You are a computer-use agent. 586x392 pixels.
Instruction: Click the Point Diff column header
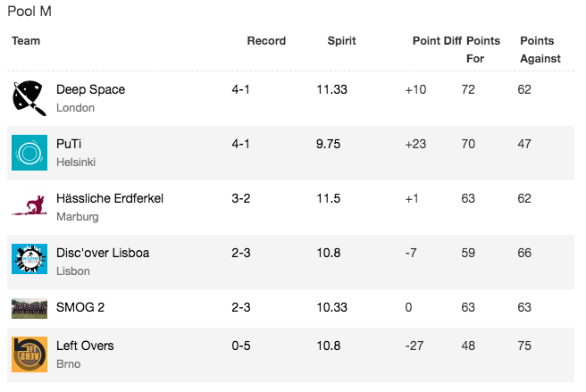coord(437,41)
